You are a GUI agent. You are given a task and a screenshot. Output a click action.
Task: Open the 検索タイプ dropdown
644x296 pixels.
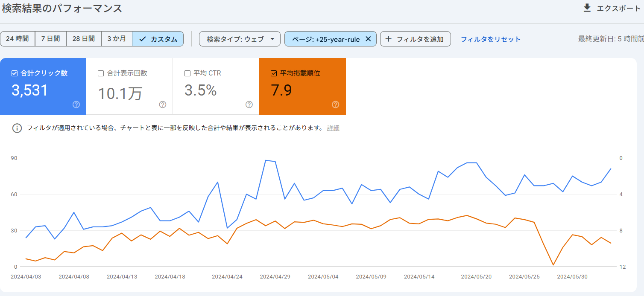240,38
